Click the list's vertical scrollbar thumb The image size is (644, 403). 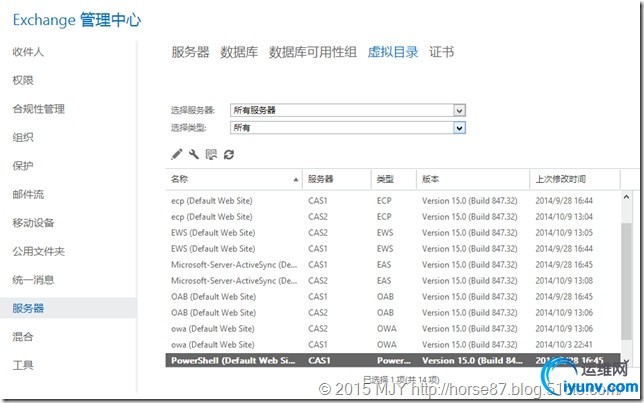(x=626, y=281)
